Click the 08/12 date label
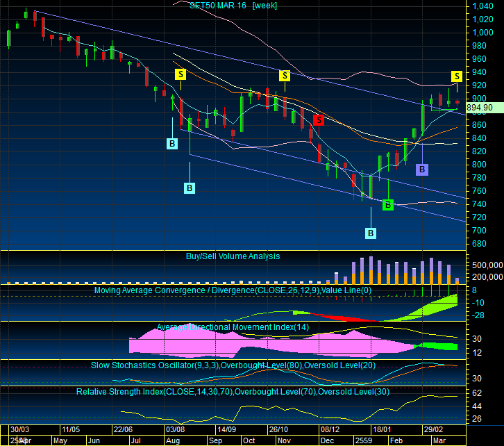 [x=330, y=429]
